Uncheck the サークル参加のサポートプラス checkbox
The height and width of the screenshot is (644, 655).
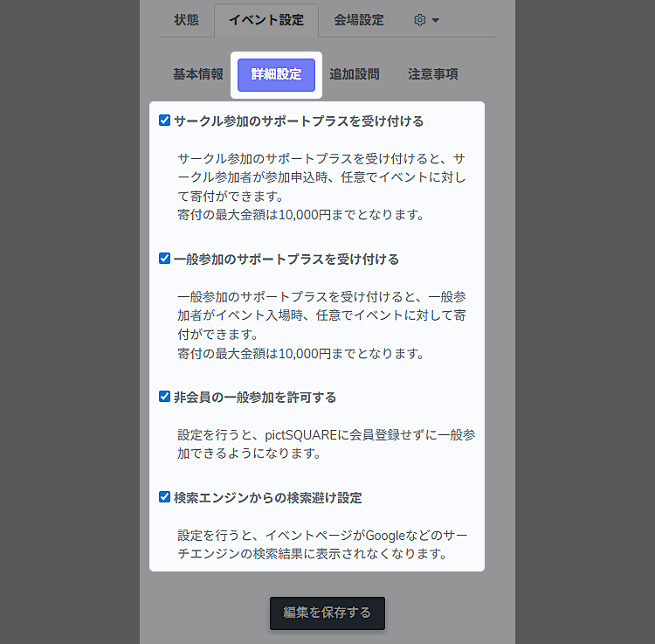coord(164,121)
